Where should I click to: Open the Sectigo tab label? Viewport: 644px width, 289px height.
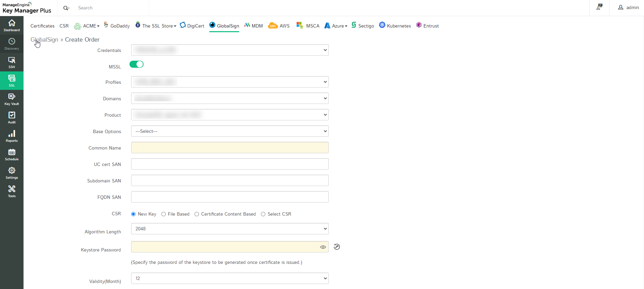366,26
